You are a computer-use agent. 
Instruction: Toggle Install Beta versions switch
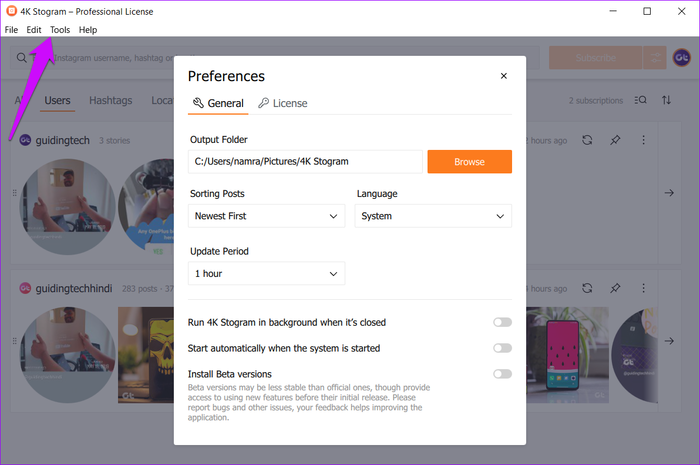coord(502,374)
